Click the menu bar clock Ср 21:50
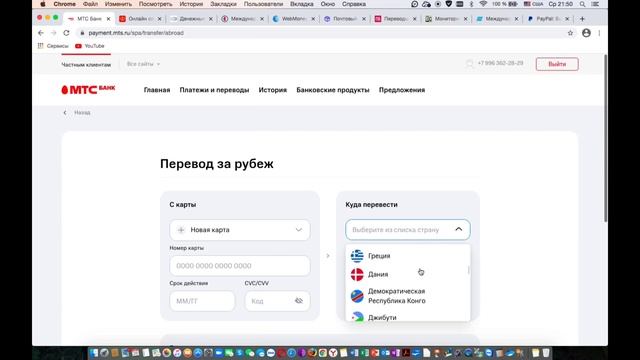 pyautogui.click(x=561, y=4)
